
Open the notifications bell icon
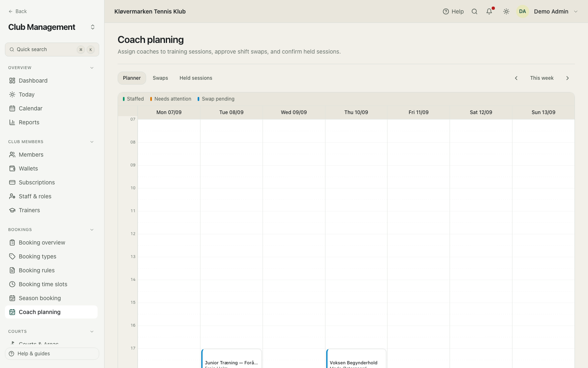(x=489, y=11)
